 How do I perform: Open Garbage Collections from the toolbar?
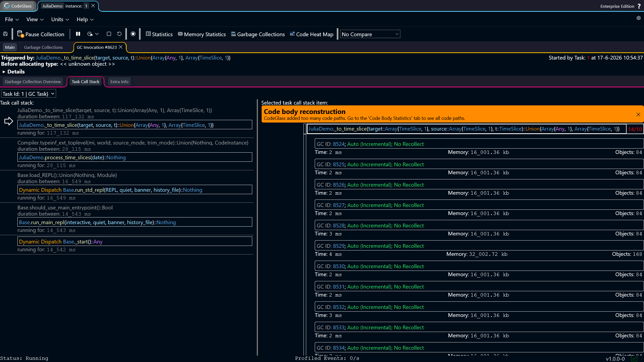pos(258,34)
